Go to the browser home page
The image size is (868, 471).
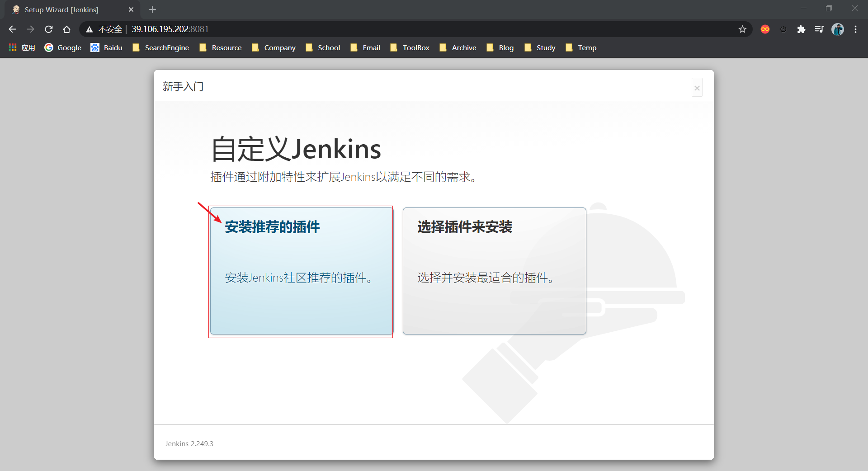tap(66, 29)
